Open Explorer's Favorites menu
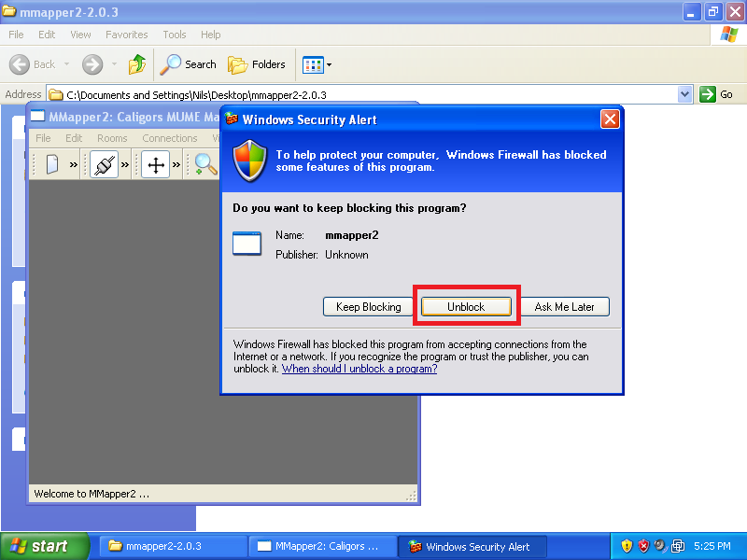 [127, 35]
